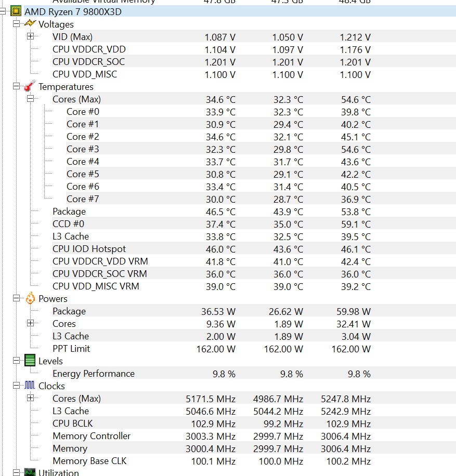Viewport: 456px width, 476px height.
Task: Click the Levels green bars icon
Action: (30, 360)
